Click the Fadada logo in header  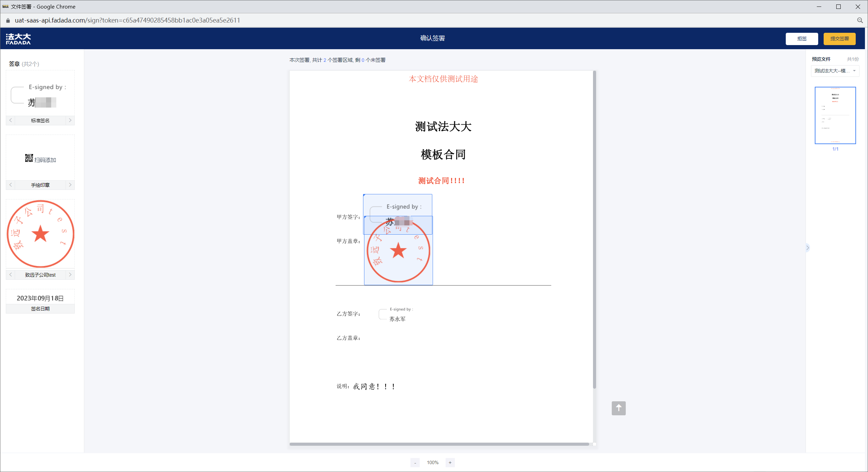point(18,39)
